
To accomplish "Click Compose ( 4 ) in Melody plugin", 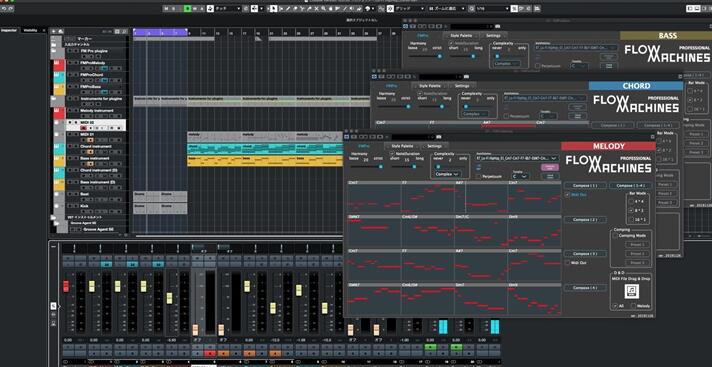I will (586, 288).
